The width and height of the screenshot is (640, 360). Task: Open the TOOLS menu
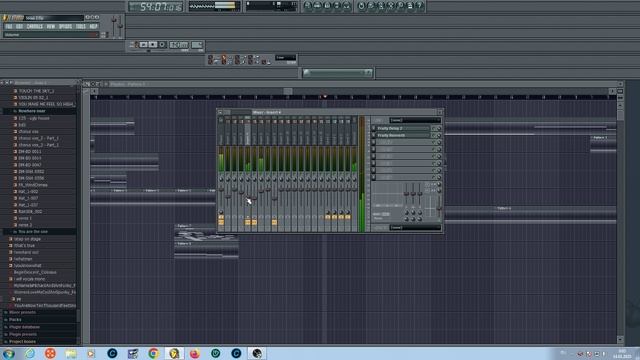[x=81, y=27]
